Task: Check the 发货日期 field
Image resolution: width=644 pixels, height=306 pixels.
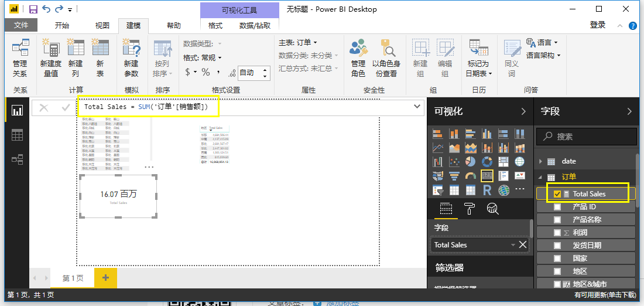Action: (557, 246)
